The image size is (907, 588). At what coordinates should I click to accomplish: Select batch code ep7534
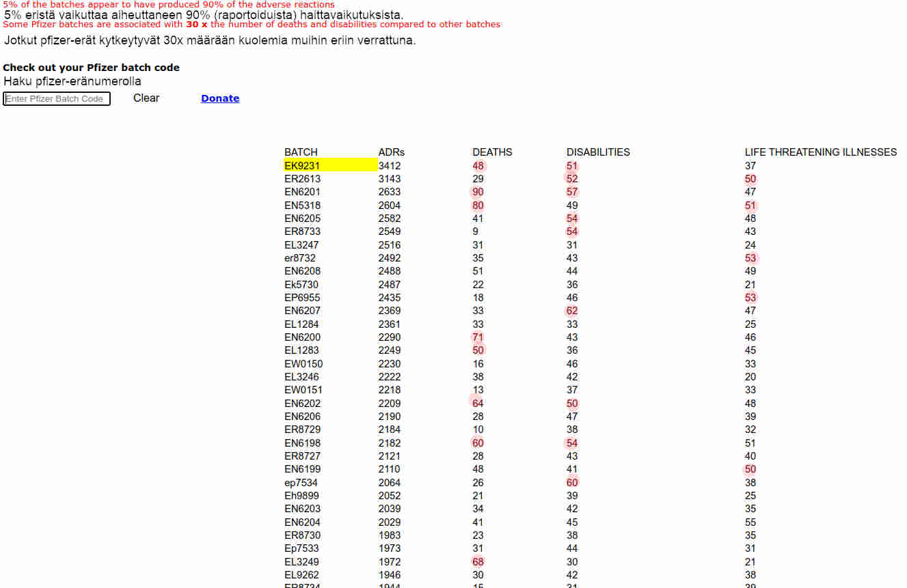point(301,483)
